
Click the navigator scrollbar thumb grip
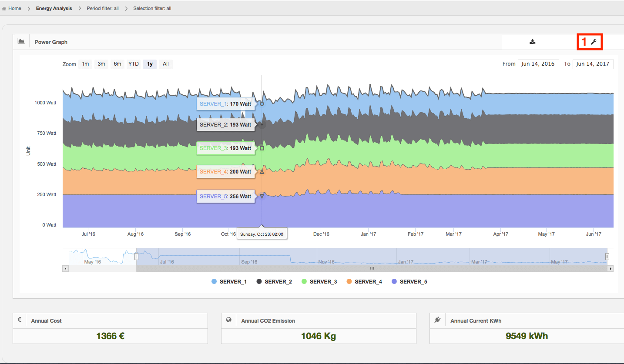pos(372,269)
